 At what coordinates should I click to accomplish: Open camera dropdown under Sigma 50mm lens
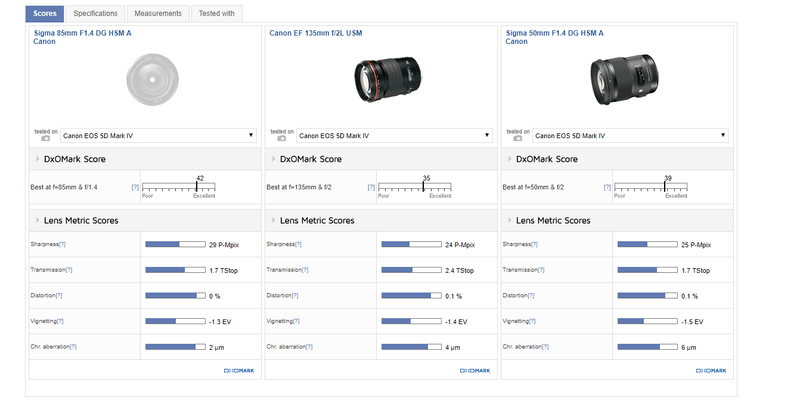[x=630, y=135]
